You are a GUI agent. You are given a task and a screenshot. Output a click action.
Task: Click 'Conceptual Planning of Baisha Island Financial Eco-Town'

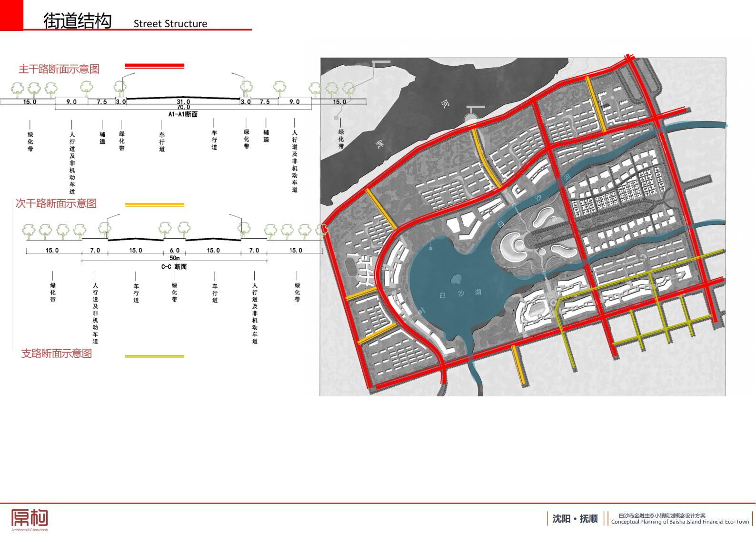coord(680,522)
